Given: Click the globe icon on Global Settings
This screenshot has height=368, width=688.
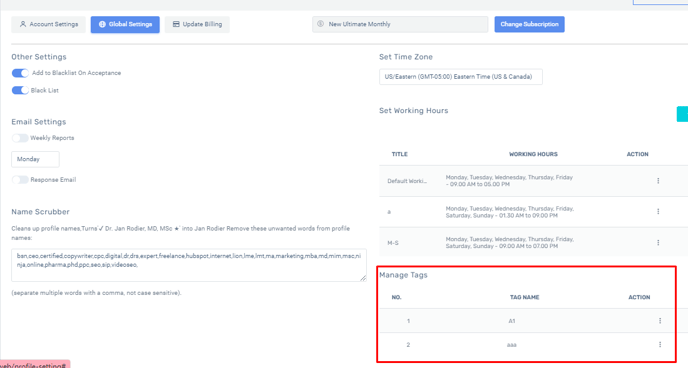Looking at the screenshot, I should (x=102, y=25).
